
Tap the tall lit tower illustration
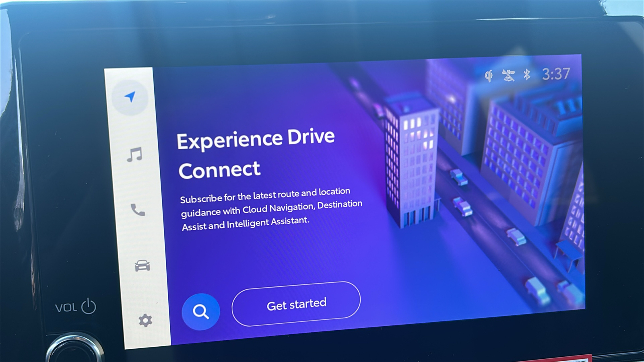click(411, 165)
